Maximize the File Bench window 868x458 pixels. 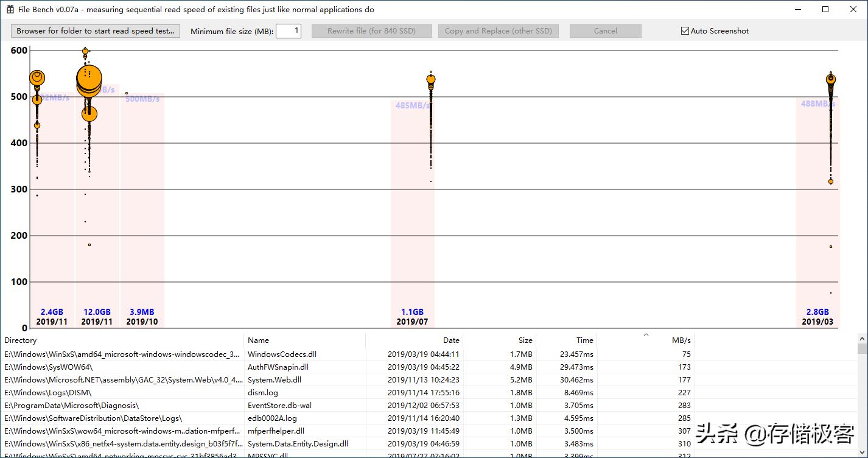[825, 9]
